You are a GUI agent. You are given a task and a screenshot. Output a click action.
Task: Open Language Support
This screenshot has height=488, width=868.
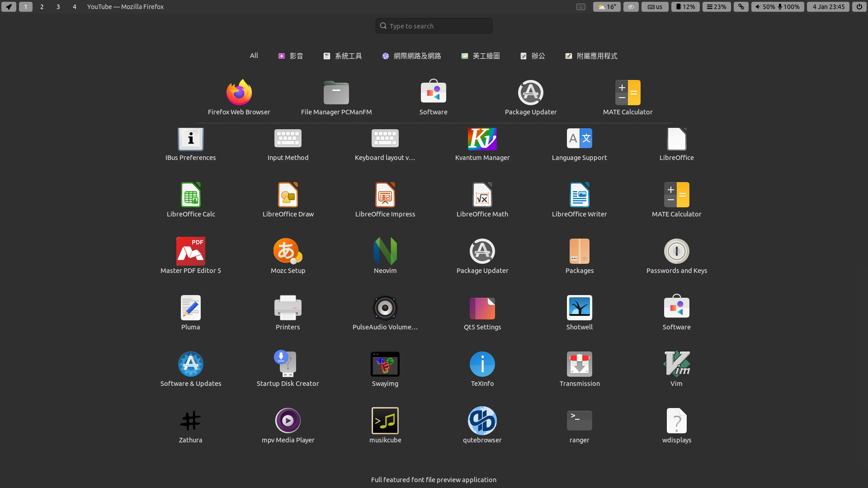pyautogui.click(x=580, y=145)
